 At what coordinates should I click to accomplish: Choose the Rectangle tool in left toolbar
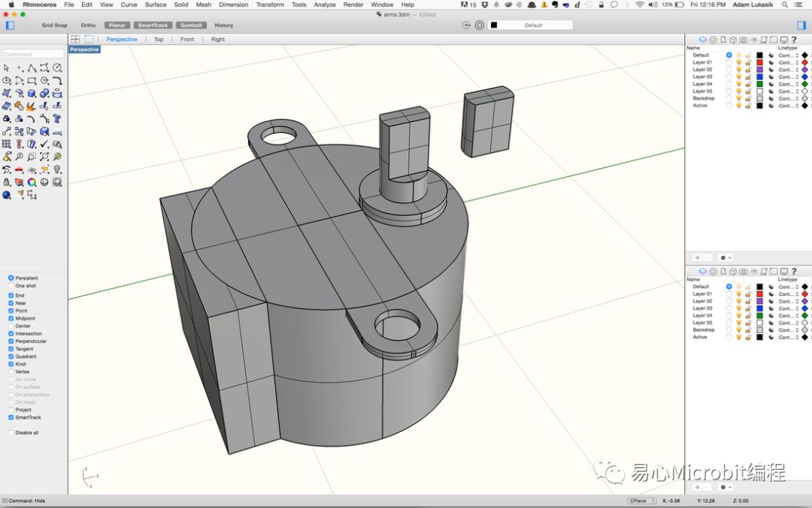point(32,81)
